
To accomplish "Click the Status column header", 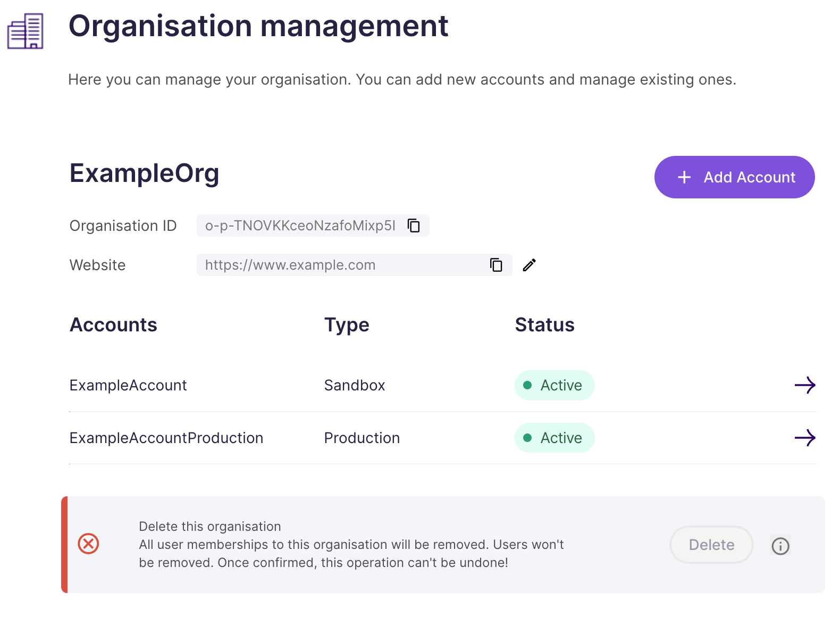I will coord(544,324).
